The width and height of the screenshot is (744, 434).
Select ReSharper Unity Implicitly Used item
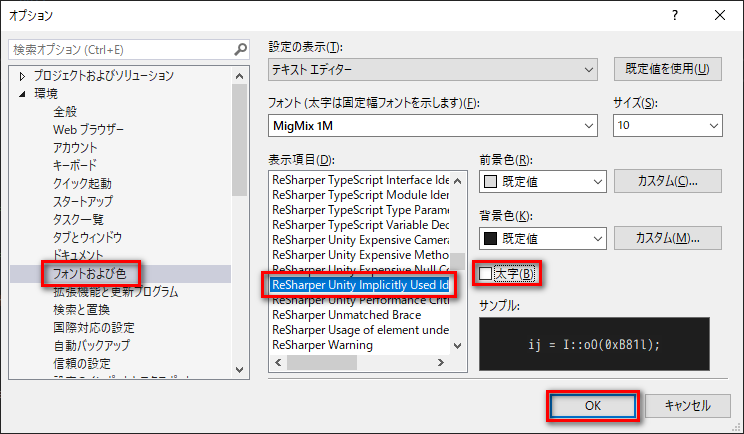pyautogui.click(x=360, y=285)
